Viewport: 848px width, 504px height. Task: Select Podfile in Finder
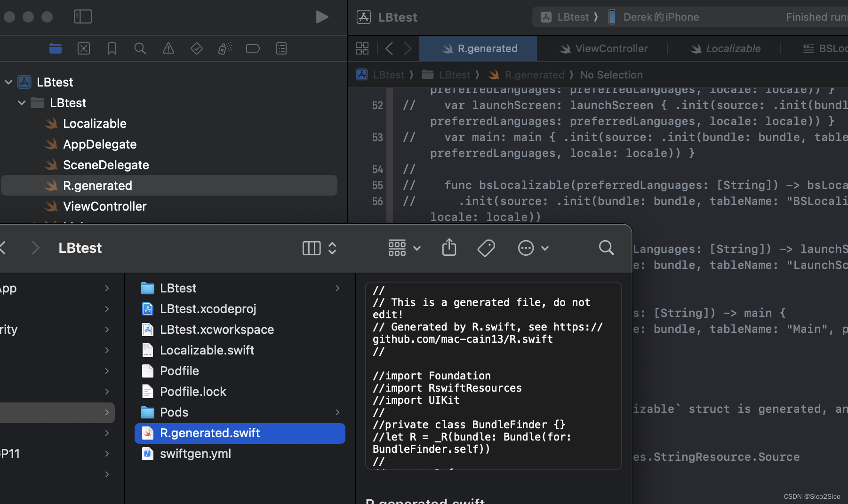click(x=240, y=371)
